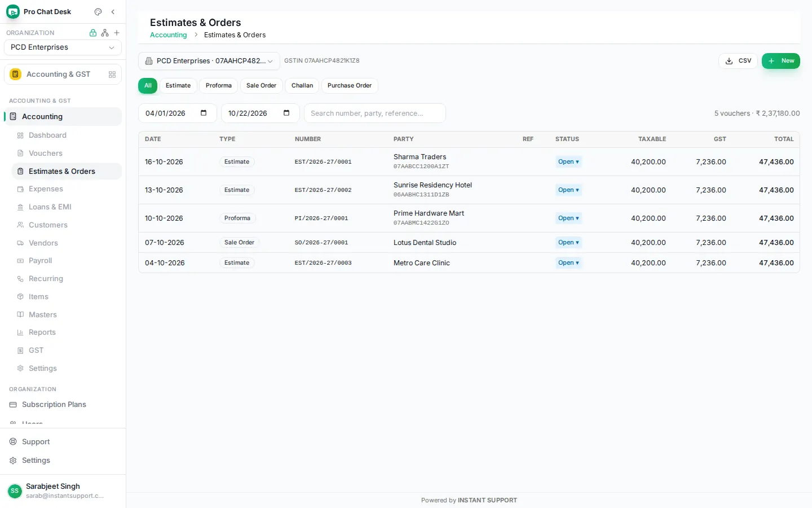This screenshot has height=508, width=812.
Task: Open Expenses in the sidebar
Action: tap(67, 189)
